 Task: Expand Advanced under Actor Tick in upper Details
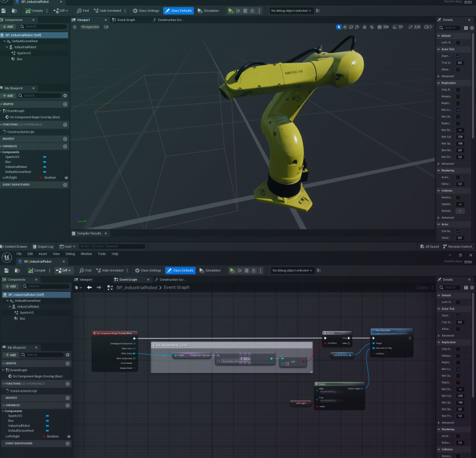tap(439, 76)
